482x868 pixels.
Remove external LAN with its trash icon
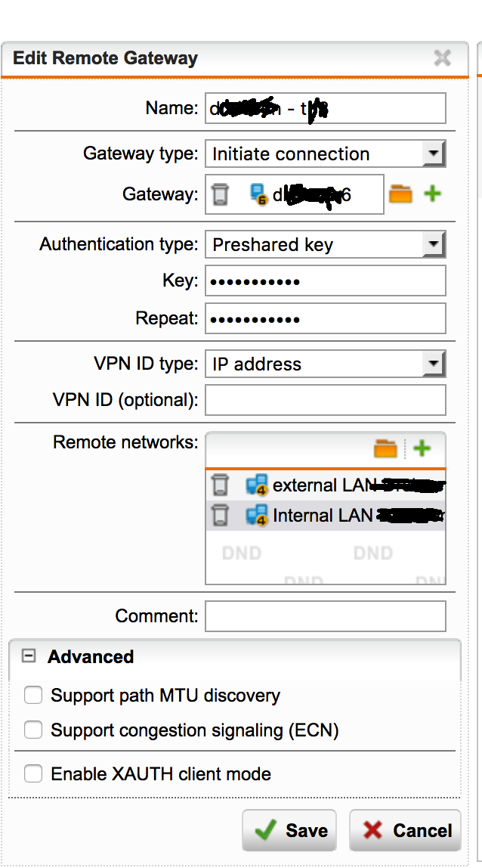(x=220, y=485)
